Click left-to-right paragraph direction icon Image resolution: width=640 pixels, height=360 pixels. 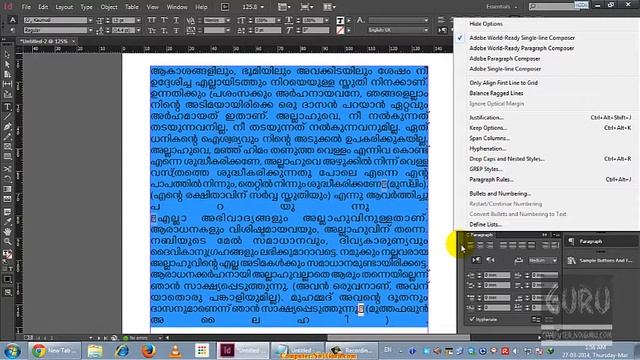click(476, 260)
